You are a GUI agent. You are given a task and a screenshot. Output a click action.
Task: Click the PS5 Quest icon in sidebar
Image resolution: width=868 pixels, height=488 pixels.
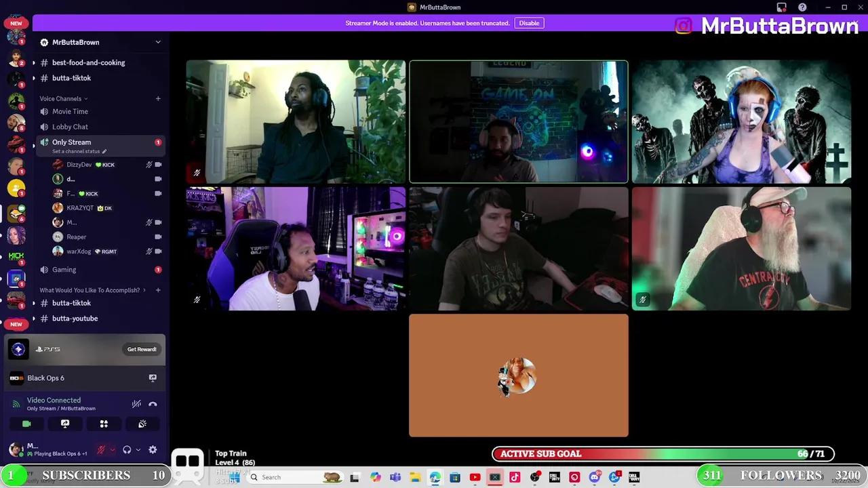[x=18, y=348]
